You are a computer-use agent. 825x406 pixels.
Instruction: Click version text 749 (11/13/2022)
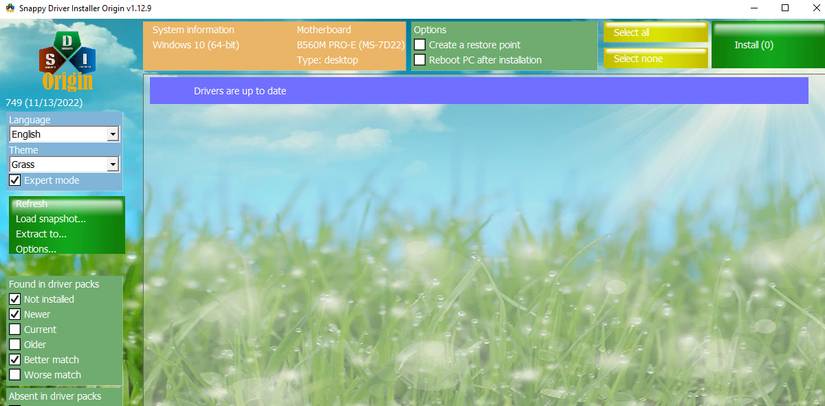coord(44,103)
